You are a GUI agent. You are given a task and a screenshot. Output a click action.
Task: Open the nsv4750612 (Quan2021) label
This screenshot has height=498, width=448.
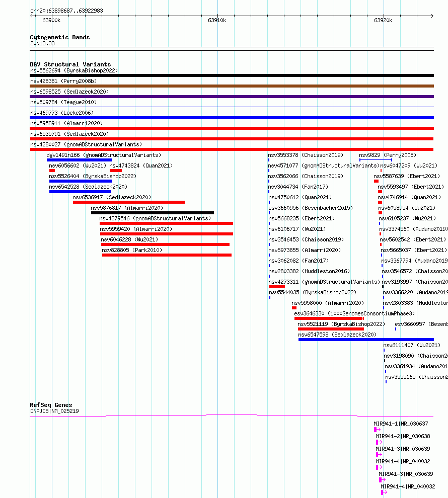click(300, 197)
